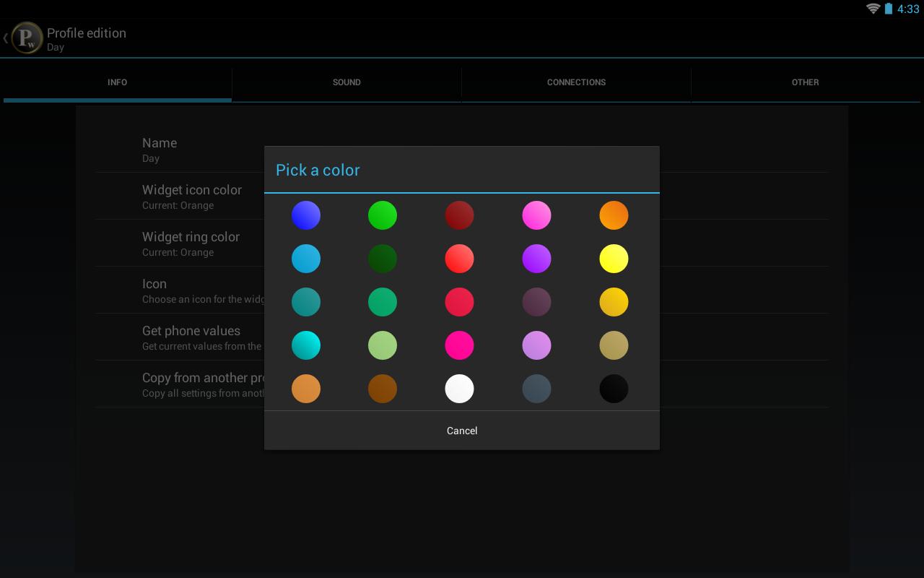Open the CONNECTIONS tab
Screen dimensions: 924x578
tap(576, 82)
